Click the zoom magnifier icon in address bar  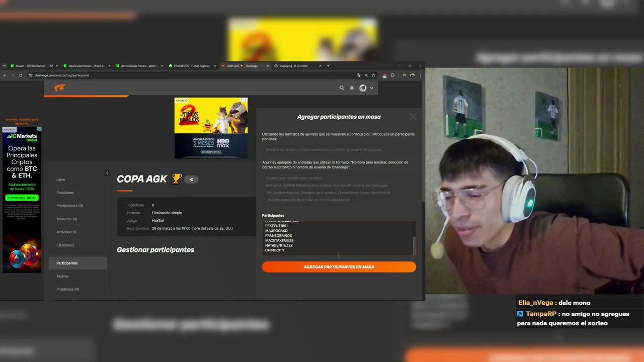(x=366, y=75)
